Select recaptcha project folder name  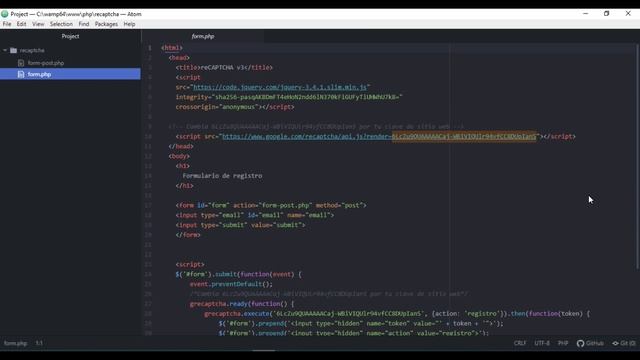[32, 50]
